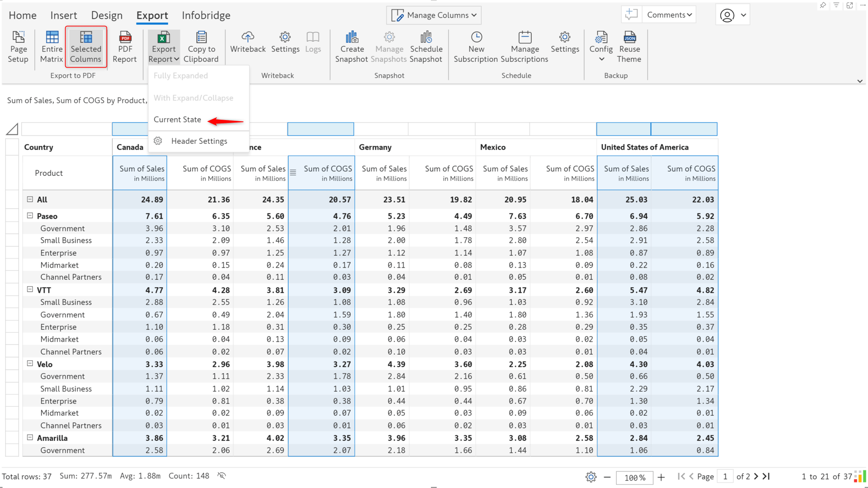This screenshot has width=868, height=488.
Task: Expand the Comments dropdown
Action: click(x=669, y=15)
